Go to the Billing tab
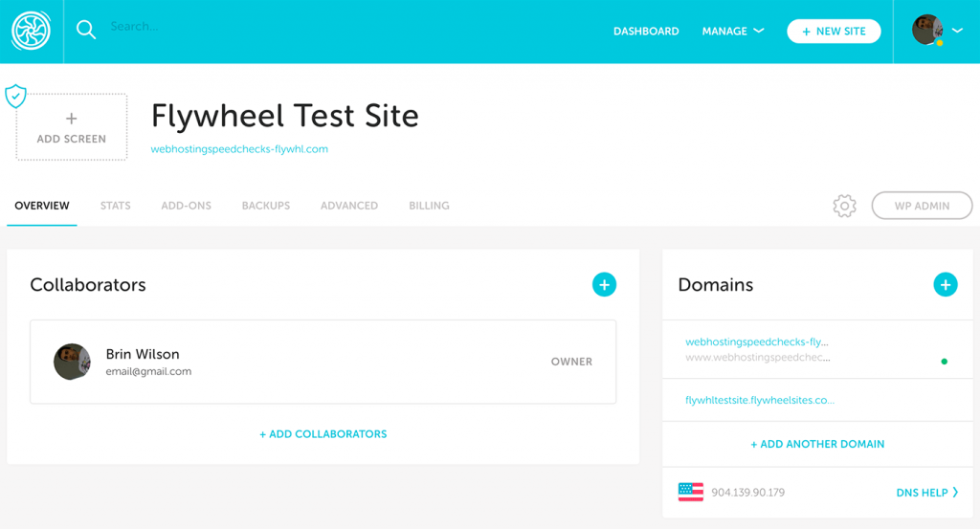Image resolution: width=980 pixels, height=529 pixels. pyautogui.click(x=429, y=206)
